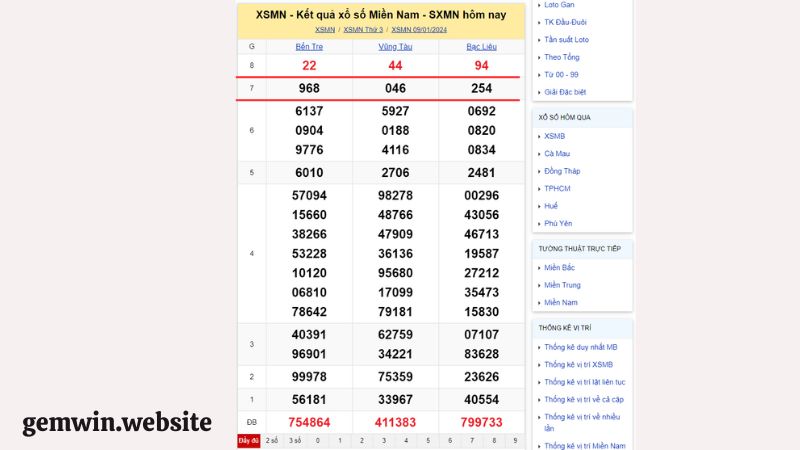
Task: Filter results by digit 5
Action: (x=427, y=440)
